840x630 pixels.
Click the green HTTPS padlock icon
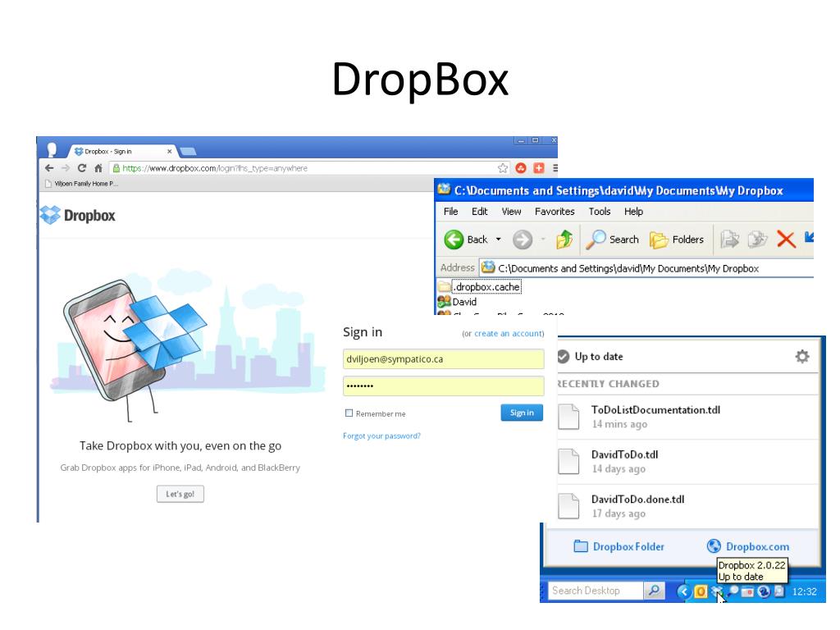click(x=116, y=168)
